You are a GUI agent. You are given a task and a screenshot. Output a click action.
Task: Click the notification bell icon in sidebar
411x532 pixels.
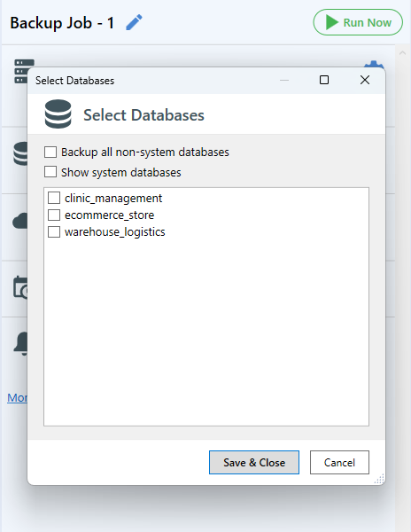[20, 344]
